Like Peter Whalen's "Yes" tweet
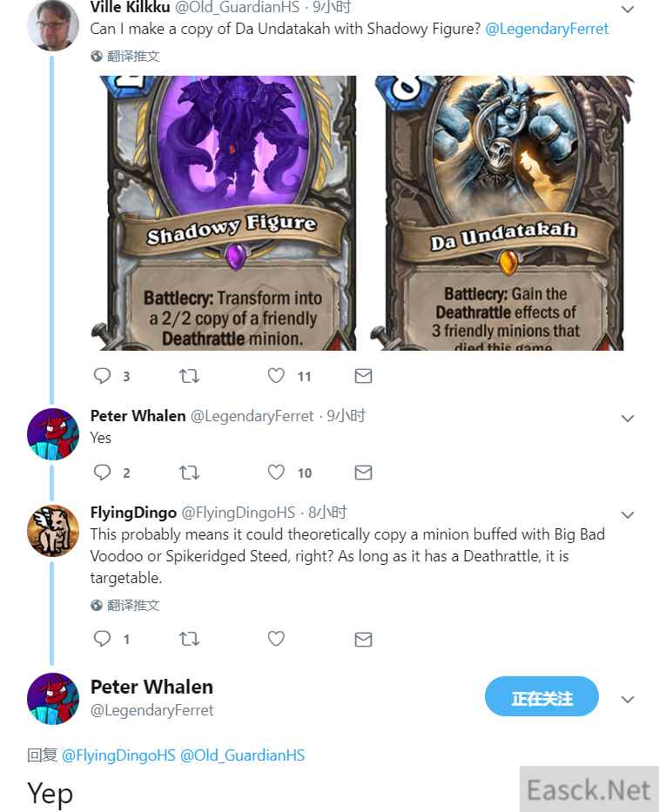The width and height of the screenshot is (659, 812). tap(276, 472)
